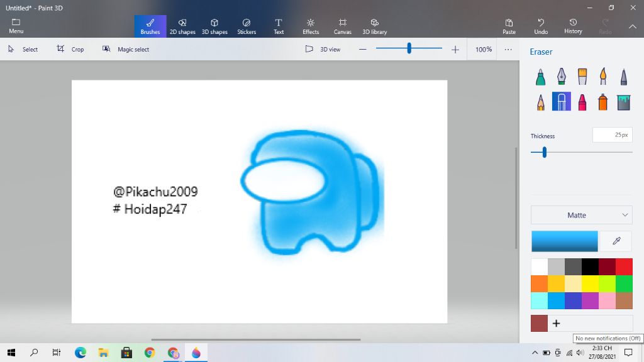Pick the yellow color swatch
Image resolution: width=644 pixels, height=362 pixels.
pyautogui.click(x=590, y=283)
